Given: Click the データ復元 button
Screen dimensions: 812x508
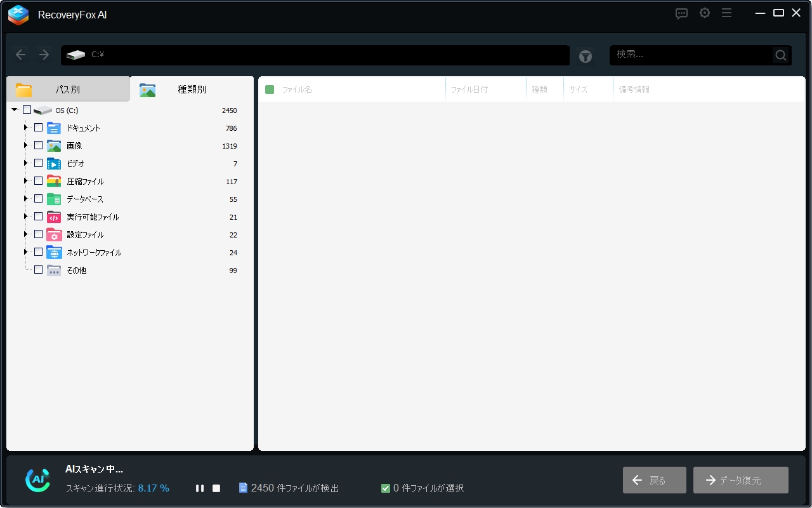Looking at the screenshot, I should [740, 480].
